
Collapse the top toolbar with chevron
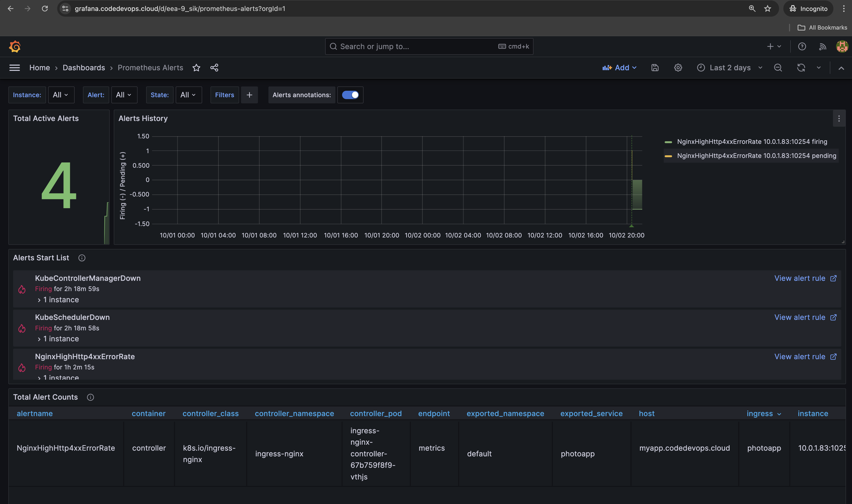[841, 68]
